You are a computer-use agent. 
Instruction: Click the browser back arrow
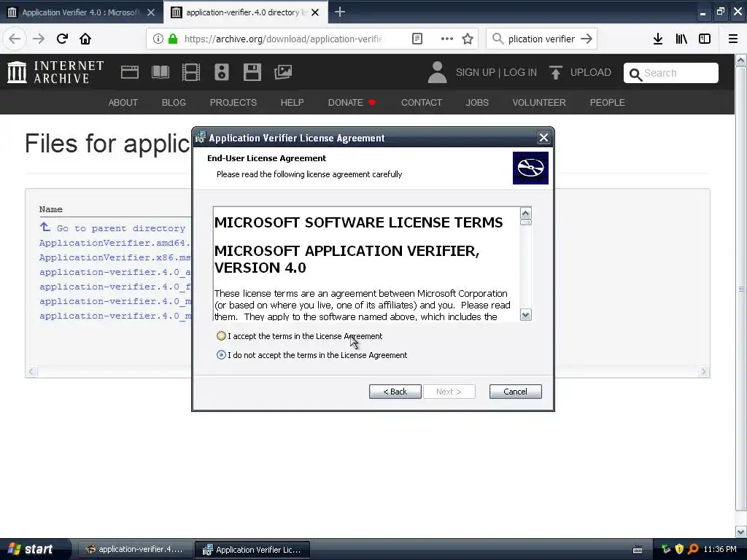pyautogui.click(x=15, y=39)
